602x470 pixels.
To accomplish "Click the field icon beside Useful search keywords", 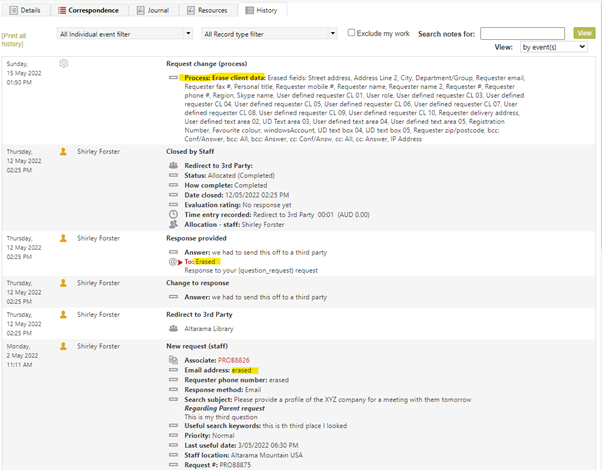I will [174, 425].
